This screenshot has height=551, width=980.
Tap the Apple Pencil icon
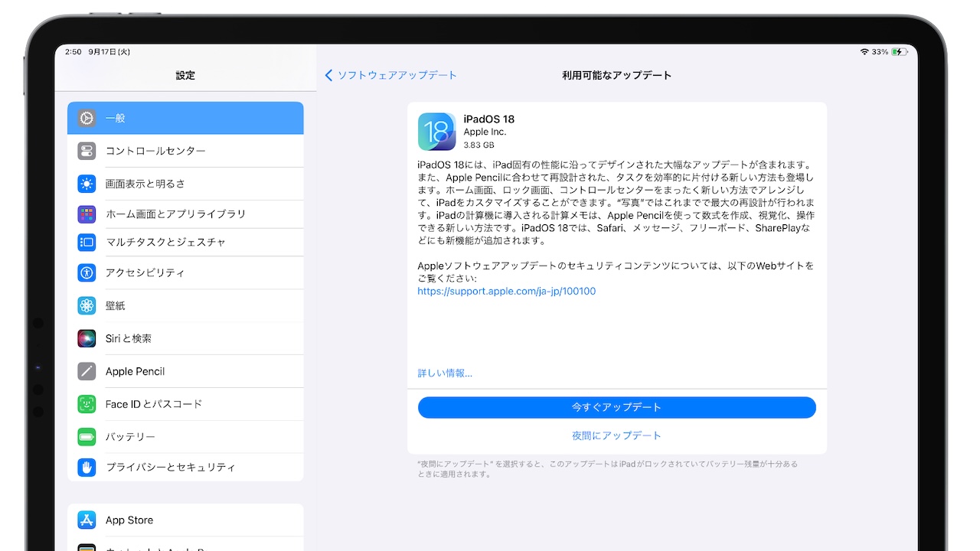(87, 371)
